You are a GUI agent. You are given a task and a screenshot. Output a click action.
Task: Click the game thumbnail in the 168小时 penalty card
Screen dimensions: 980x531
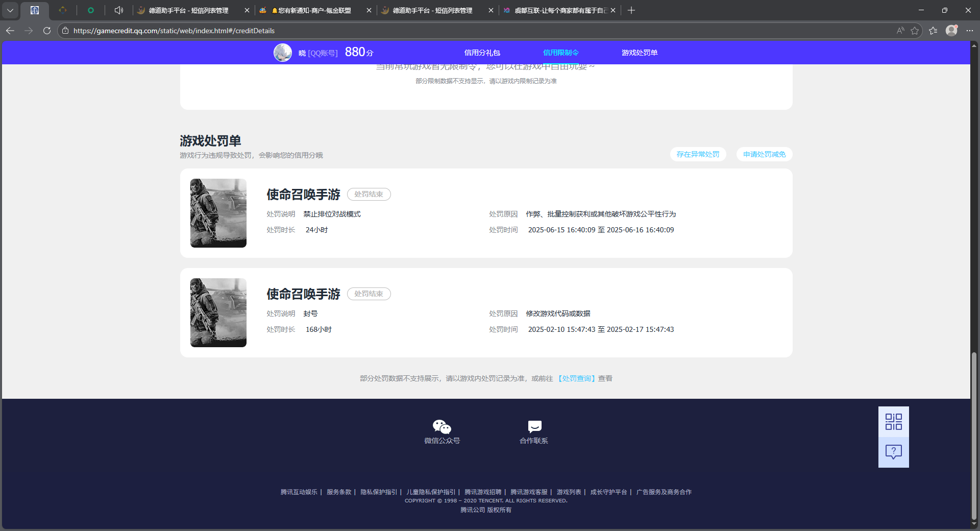218,312
